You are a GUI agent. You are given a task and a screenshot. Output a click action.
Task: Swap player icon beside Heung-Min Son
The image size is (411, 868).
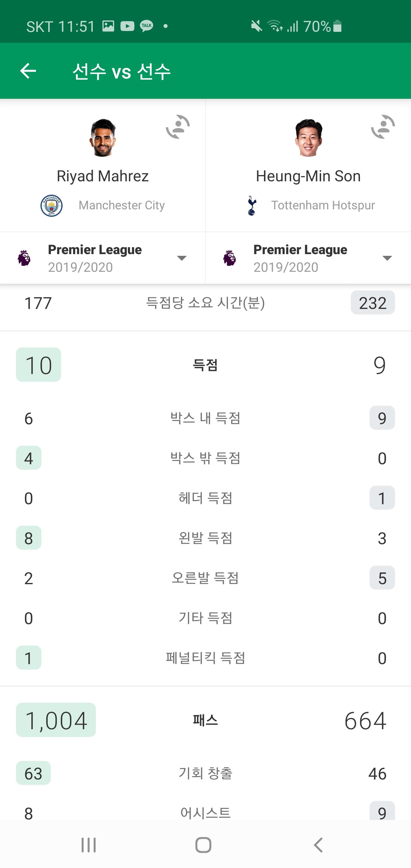coord(383,127)
